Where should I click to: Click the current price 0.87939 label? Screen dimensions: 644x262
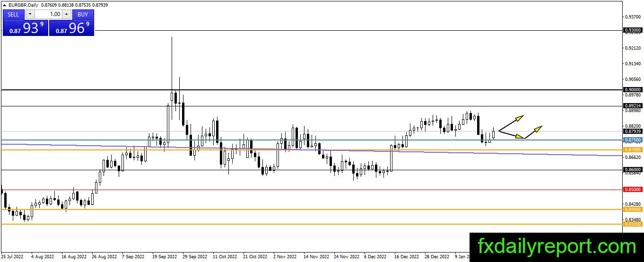(x=633, y=131)
